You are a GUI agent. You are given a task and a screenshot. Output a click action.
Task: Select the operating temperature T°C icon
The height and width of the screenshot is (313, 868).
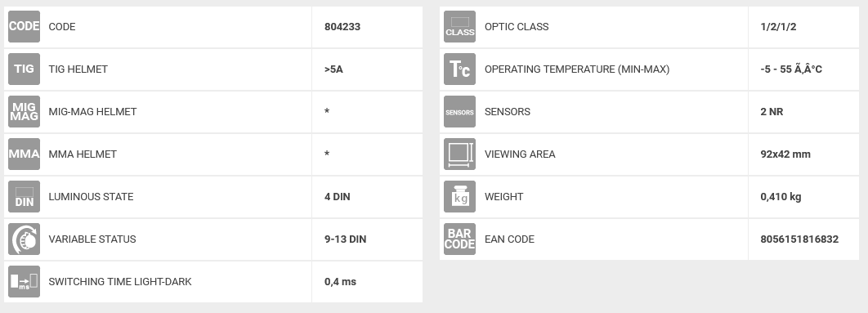[x=459, y=69]
